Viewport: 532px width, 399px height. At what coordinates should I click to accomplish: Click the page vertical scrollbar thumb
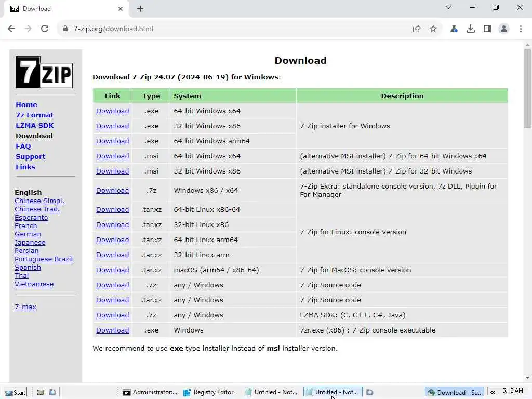click(x=527, y=88)
